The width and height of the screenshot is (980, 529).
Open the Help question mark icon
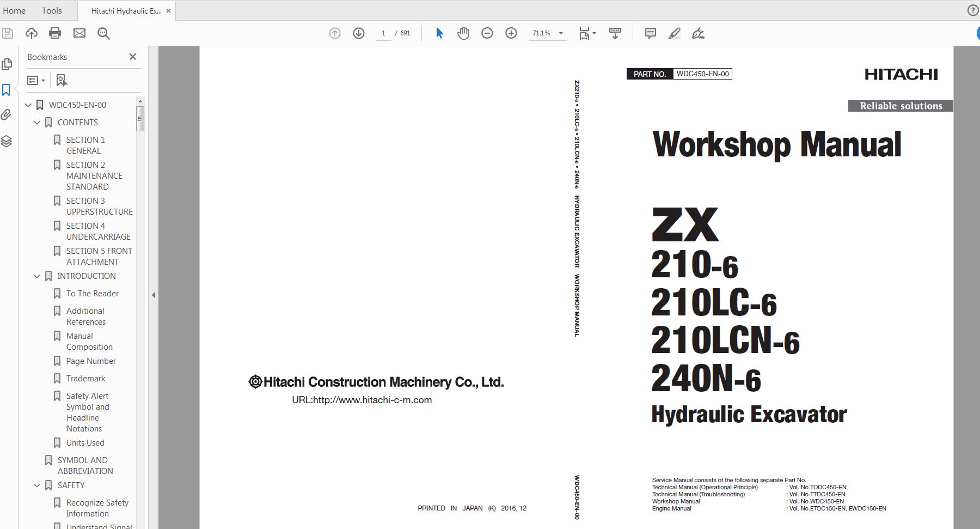coord(972,10)
